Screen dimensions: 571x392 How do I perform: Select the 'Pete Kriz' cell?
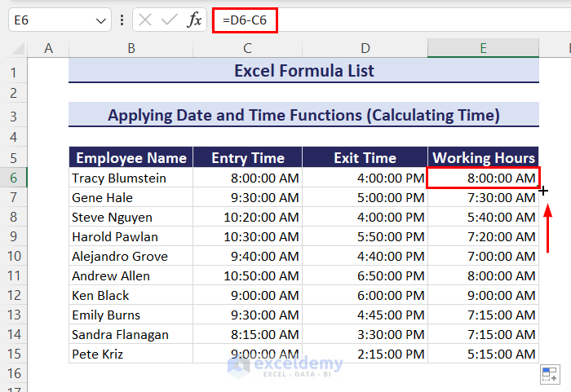[x=131, y=355]
